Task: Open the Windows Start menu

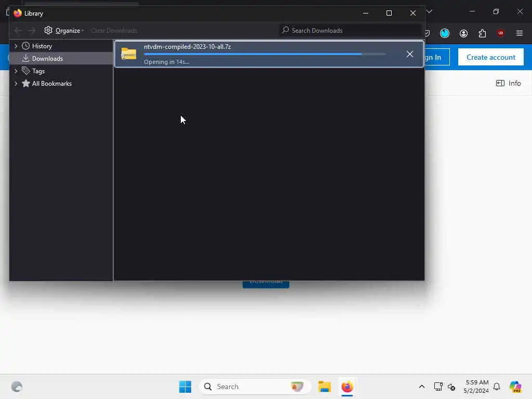Action: tap(185, 387)
